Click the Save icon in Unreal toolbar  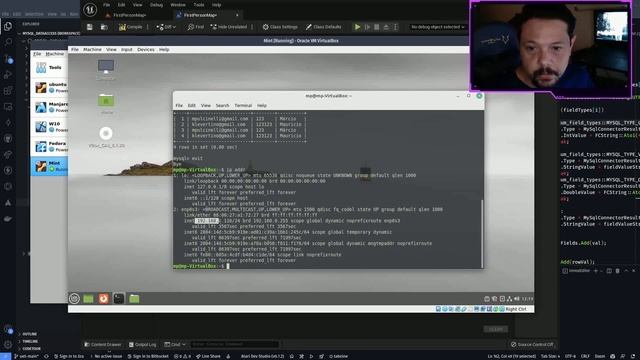tap(89, 27)
